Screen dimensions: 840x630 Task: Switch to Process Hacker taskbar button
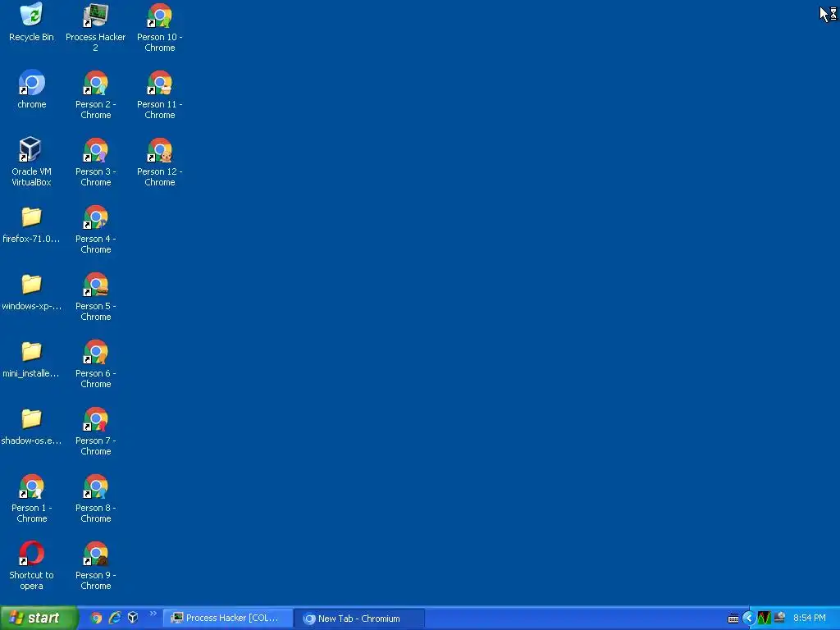coord(228,619)
